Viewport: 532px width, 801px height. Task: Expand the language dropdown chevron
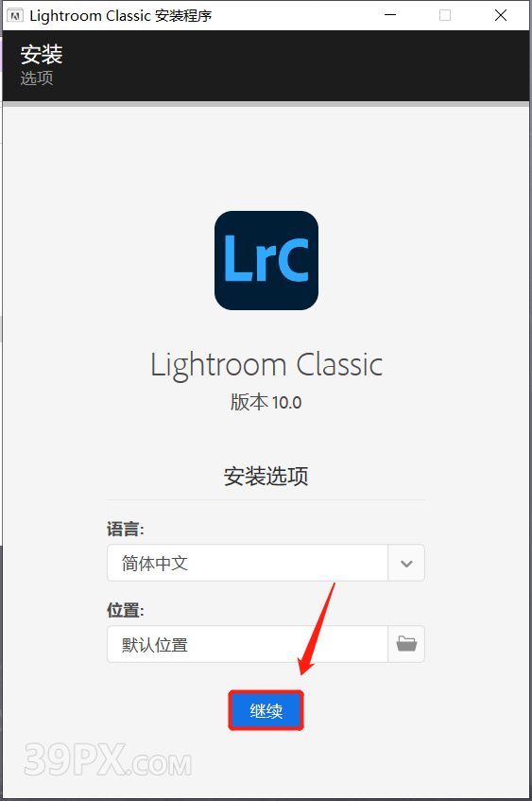coord(406,563)
